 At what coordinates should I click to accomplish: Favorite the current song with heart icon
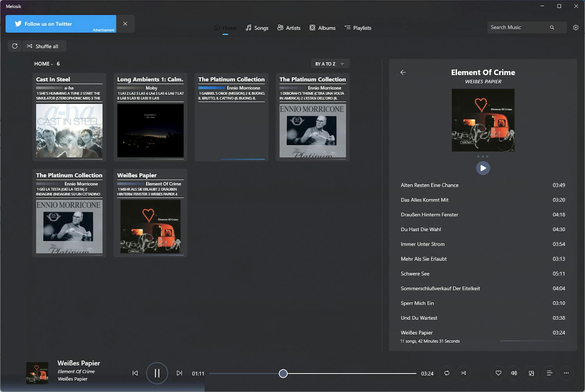(x=498, y=373)
